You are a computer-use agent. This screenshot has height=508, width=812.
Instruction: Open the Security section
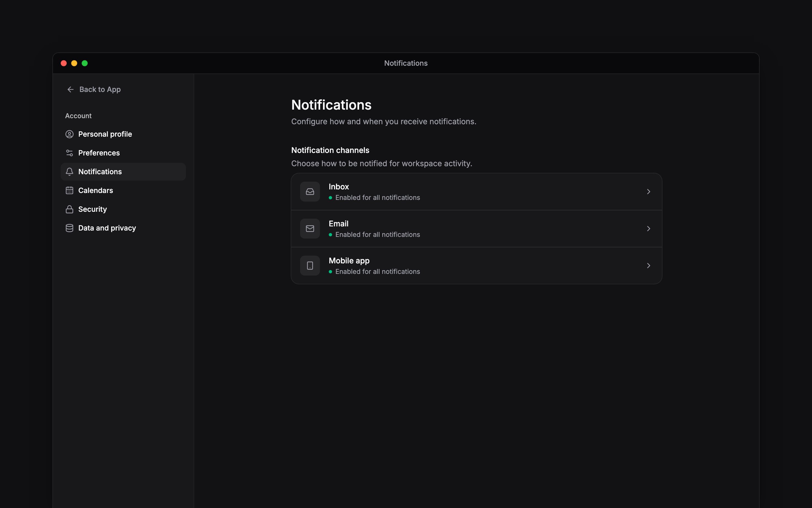123,209
